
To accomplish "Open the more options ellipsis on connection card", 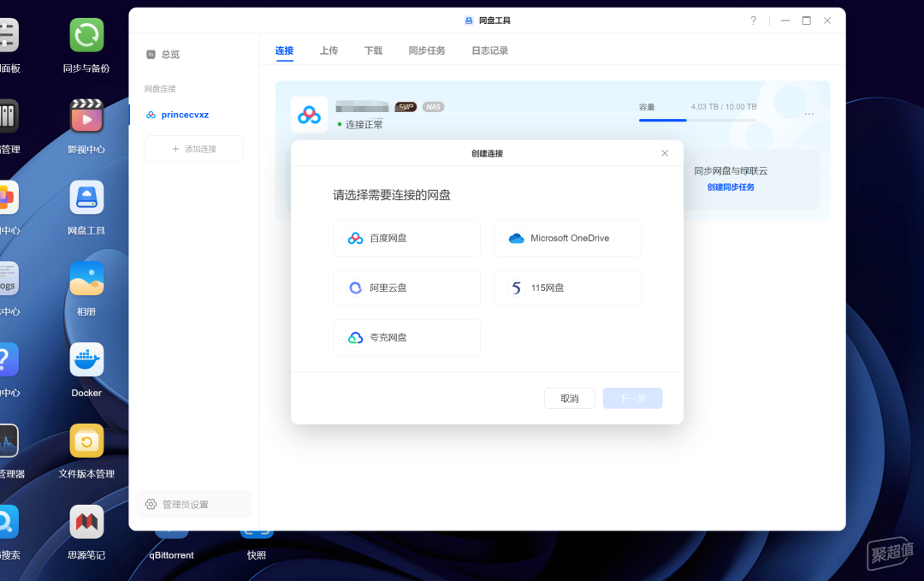I will click(x=809, y=114).
